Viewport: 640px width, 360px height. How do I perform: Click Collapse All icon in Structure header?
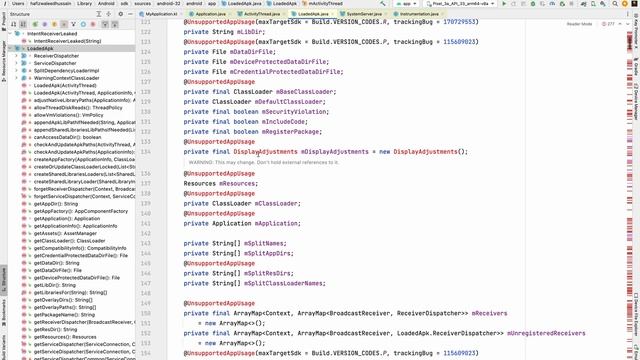click(x=109, y=14)
